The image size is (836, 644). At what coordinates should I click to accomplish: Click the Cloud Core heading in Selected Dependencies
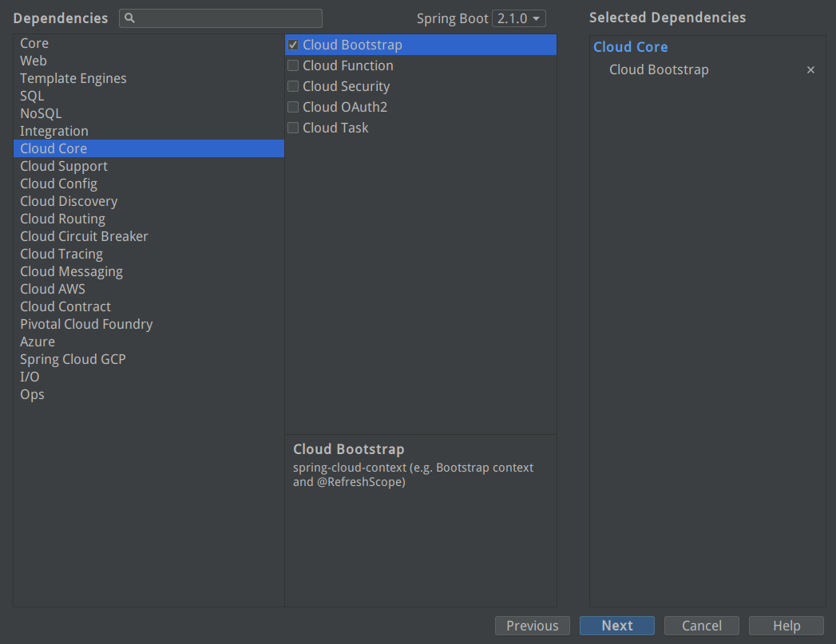point(630,47)
